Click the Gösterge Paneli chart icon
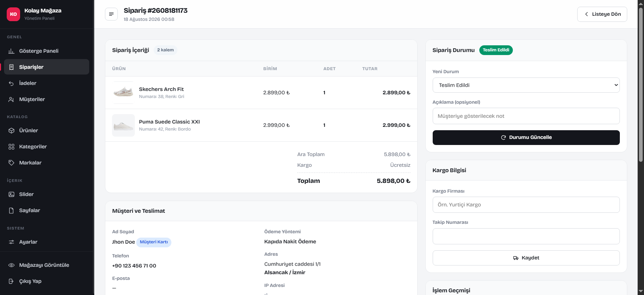 [11, 51]
